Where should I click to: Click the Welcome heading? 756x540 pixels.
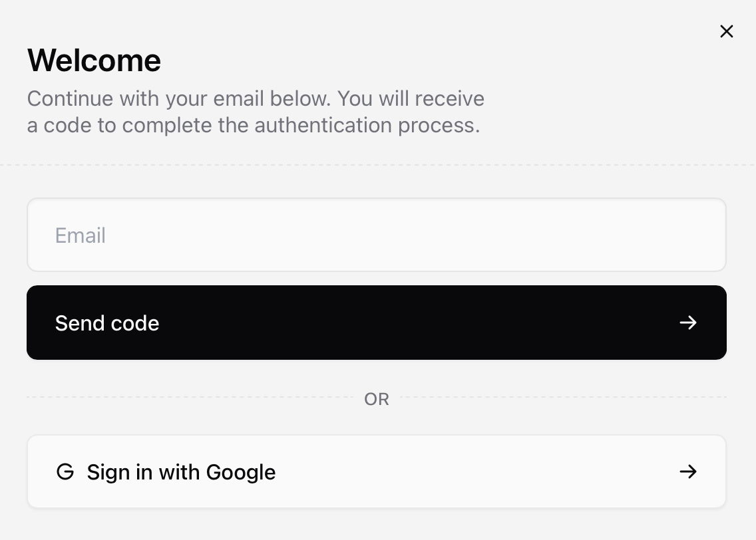click(94, 60)
